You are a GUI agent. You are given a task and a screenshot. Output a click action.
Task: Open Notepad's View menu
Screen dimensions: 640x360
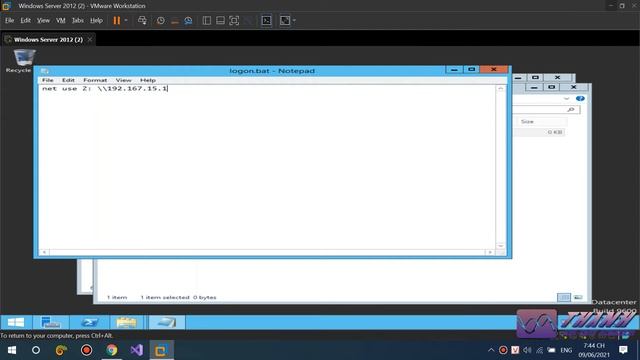click(x=123, y=80)
